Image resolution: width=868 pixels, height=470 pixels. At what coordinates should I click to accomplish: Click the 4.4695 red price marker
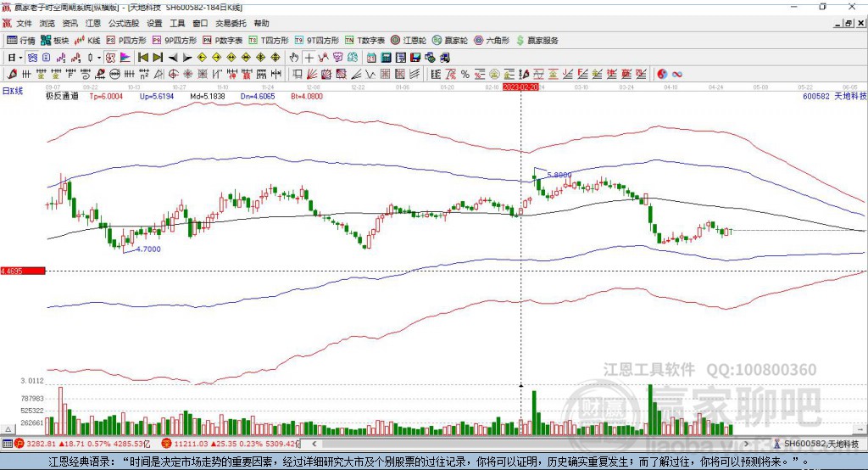pos(23,271)
